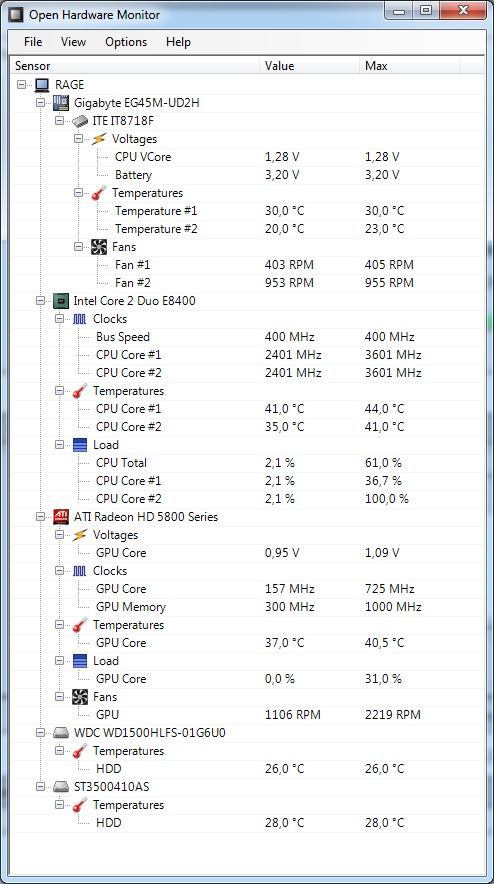Viewport: 494px width, 884px height.
Task: Collapse the RAGE root node
Action: click(x=21, y=85)
